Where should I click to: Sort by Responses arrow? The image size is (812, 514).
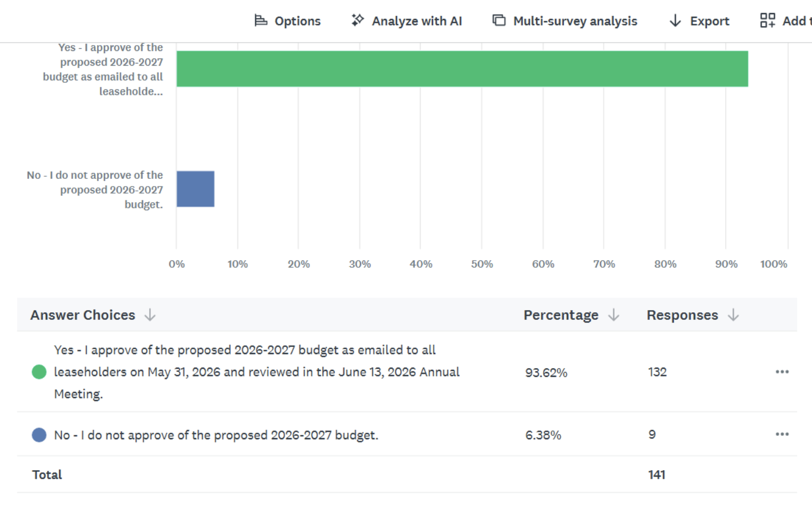pyautogui.click(x=733, y=315)
